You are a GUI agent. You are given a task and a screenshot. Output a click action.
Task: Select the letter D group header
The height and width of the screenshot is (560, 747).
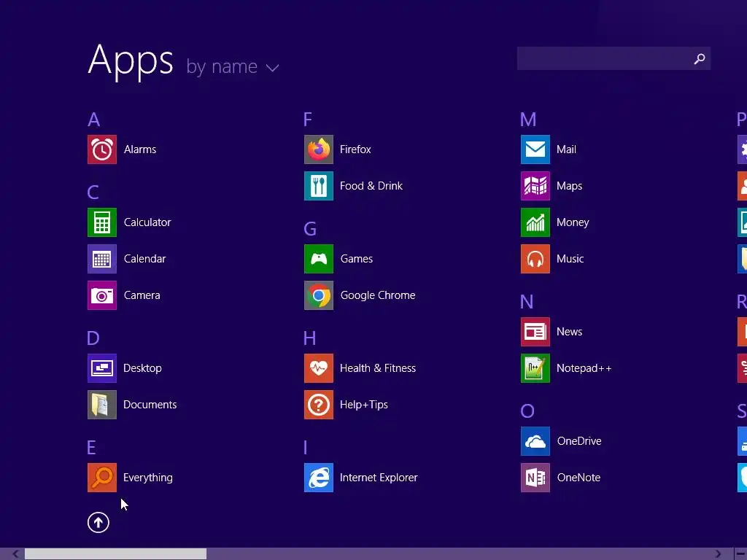tap(93, 338)
